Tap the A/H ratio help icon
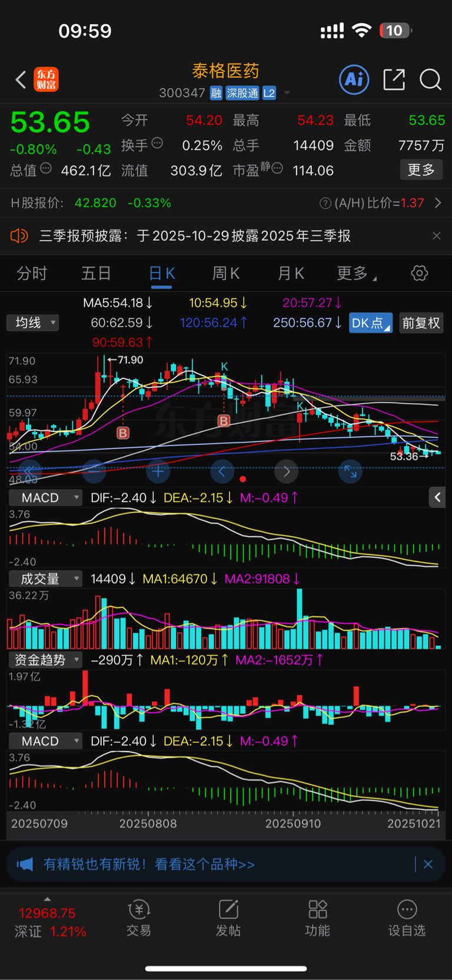 click(325, 203)
